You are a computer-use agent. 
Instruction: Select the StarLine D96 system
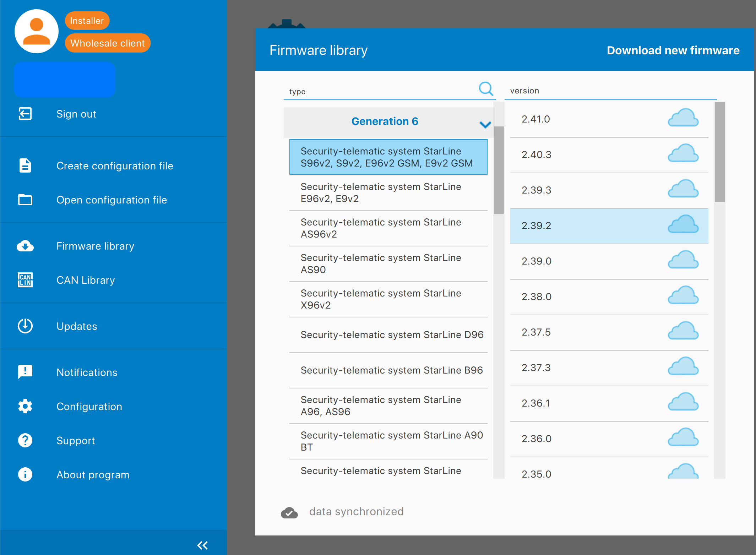[x=388, y=335]
